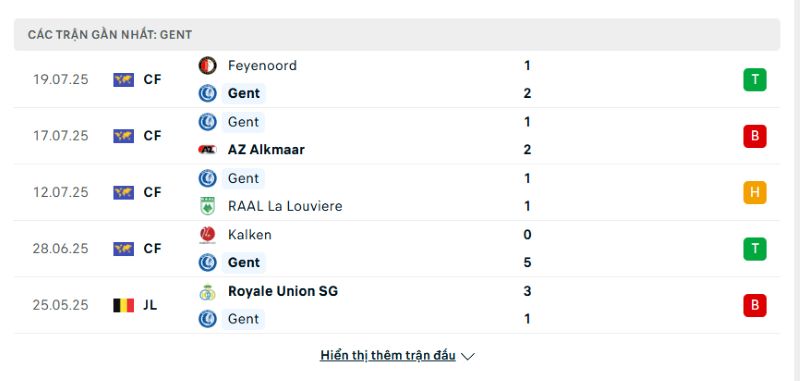The height and width of the screenshot is (381, 800).
Task: Click the green T result badge for Feyenoord match
Action: (x=755, y=80)
